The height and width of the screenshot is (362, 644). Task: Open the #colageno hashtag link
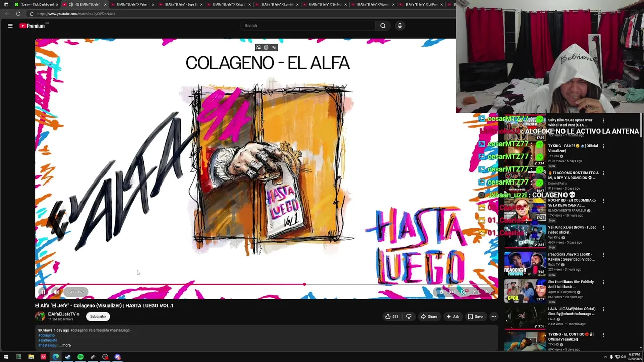pyautogui.click(x=46, y=335)
